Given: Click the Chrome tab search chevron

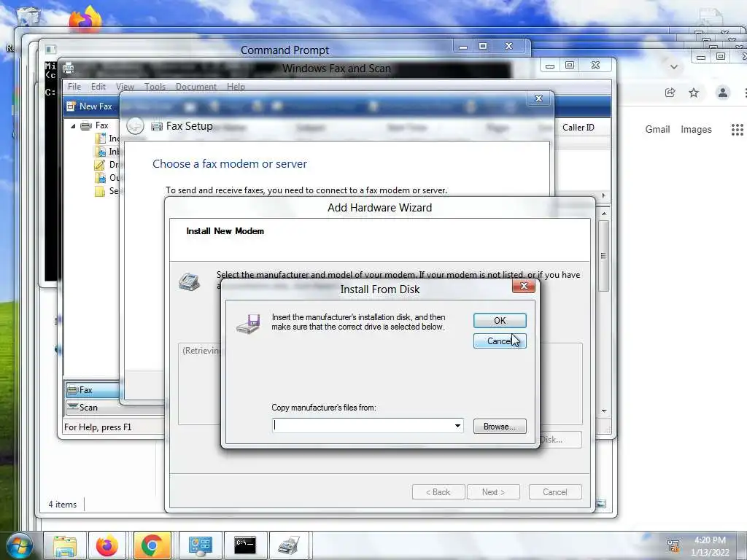Looking at the screenshot, I should tap(673, 66).
